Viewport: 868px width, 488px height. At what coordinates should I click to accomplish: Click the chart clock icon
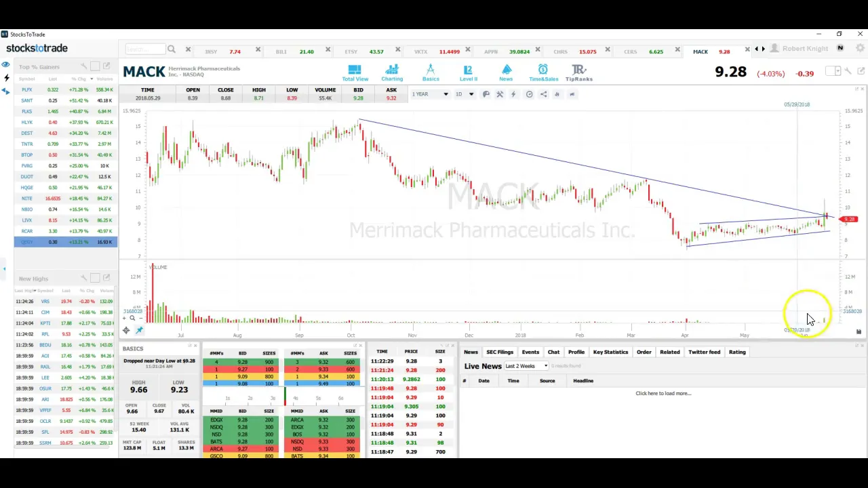tap(529, 94)
